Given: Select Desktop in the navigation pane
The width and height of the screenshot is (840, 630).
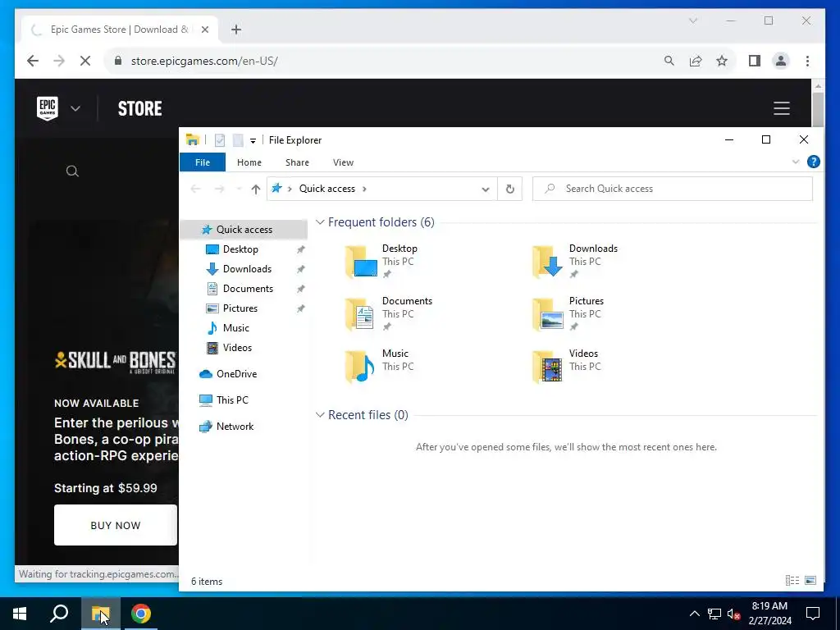Looking at the screenshot, I should tap(240, 249).
